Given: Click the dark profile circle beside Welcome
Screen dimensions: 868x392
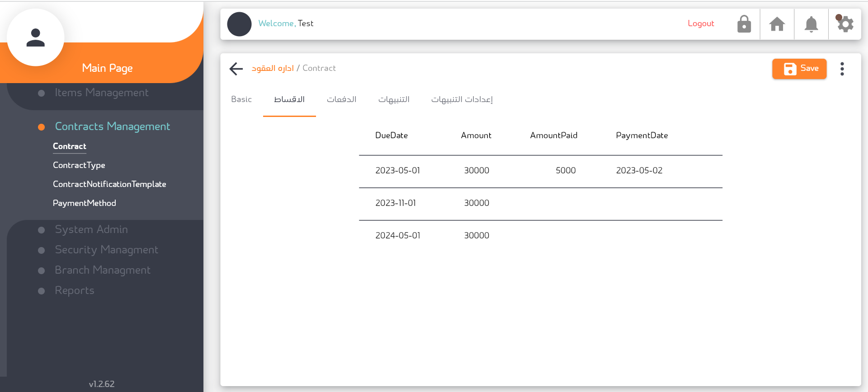Looking at the screenshot, I should point(239,24).
